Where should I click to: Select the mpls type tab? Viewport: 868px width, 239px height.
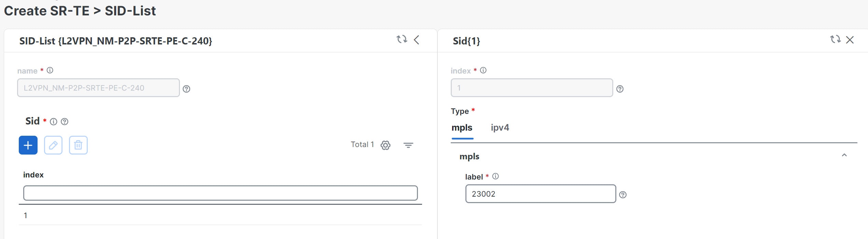[x=462, y=128]
